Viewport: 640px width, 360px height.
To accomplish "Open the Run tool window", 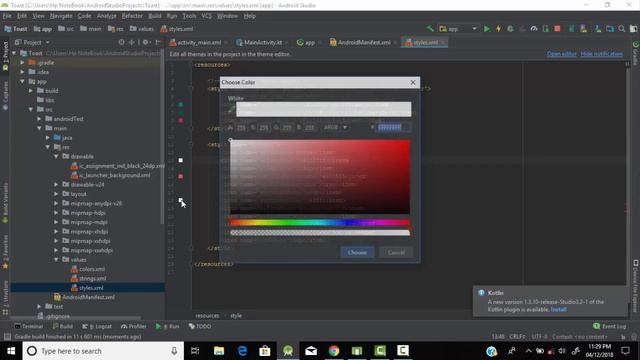I will tap(167, 326).
